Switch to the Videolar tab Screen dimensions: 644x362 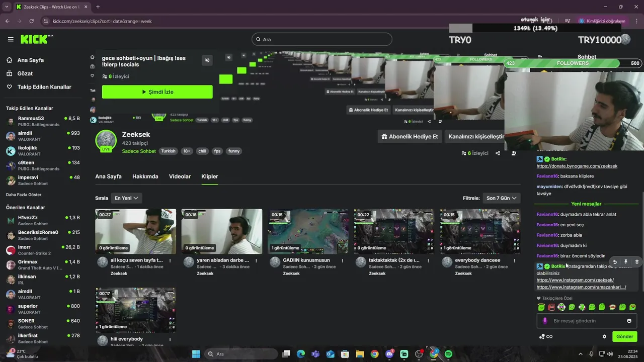(x=180, y=176)
